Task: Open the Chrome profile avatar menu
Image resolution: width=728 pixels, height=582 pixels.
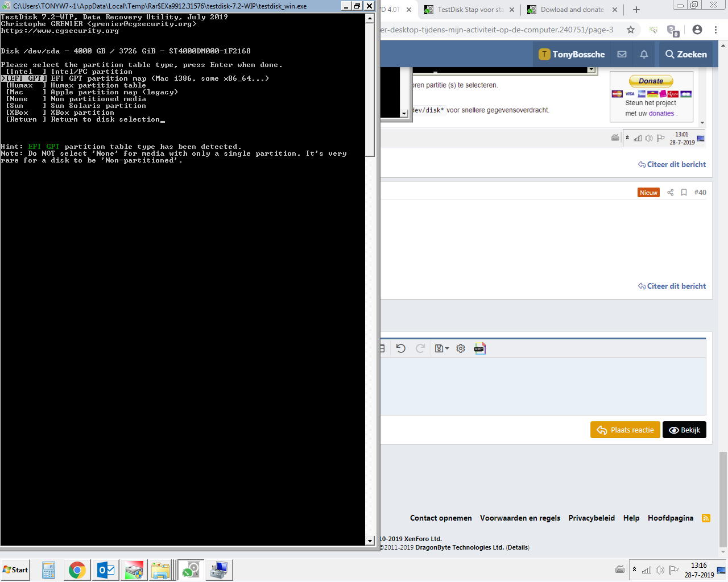Action: (697, 30)
